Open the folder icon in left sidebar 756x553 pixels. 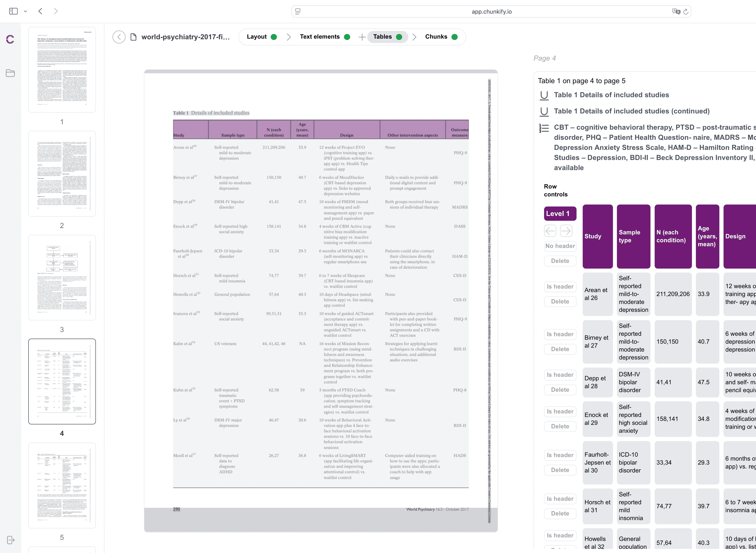10,73
